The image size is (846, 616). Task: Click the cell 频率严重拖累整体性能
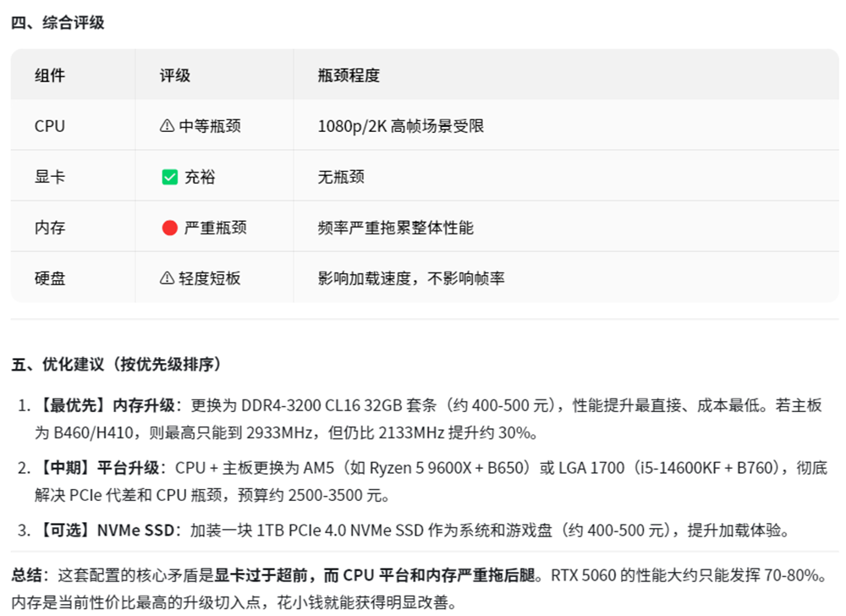click(395, 228)
